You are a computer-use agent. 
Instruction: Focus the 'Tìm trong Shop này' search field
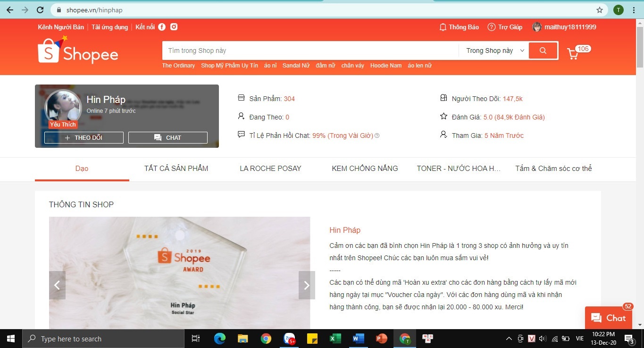click(310, 51)
